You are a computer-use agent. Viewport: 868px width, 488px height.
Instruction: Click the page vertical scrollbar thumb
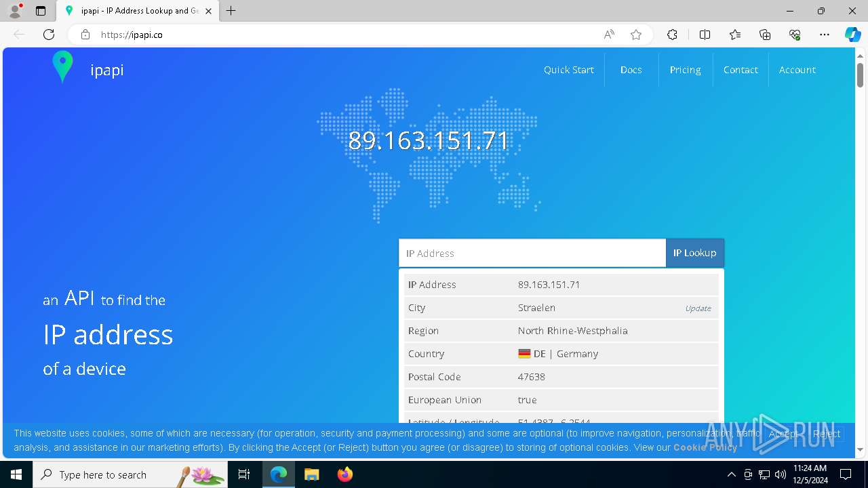tap(860, 75)
